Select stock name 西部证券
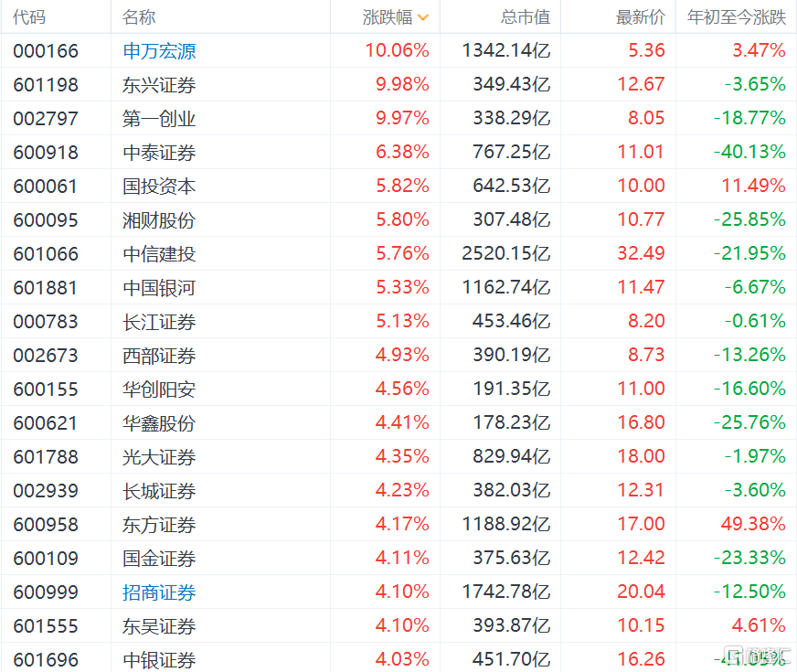 (x=159, y=356)
